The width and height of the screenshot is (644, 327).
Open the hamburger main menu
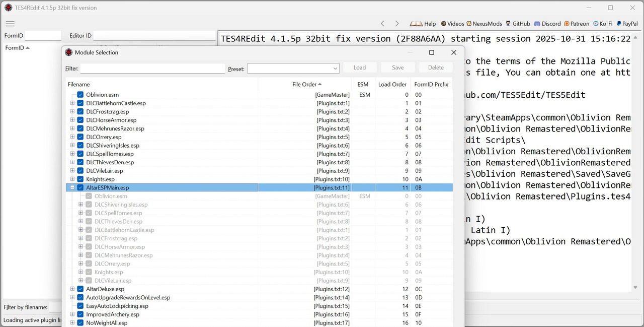pyautogui.click(x=10, y=24)
